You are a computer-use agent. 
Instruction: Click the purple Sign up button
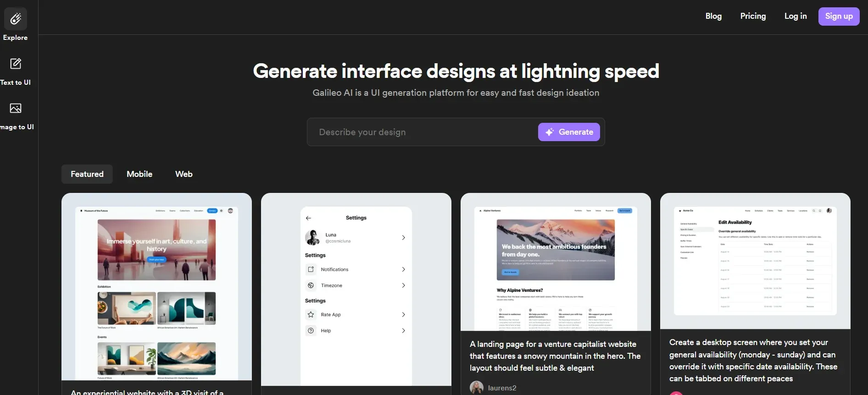coord(839,16)
